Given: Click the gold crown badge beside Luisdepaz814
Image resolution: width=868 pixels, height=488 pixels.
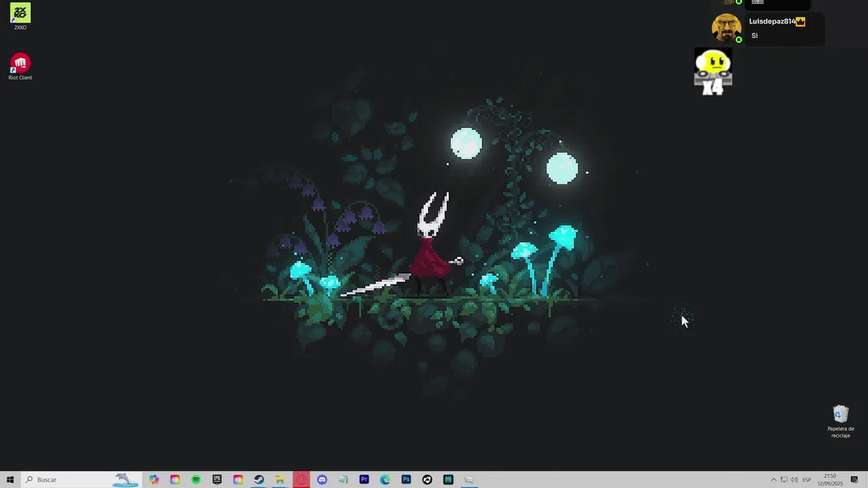Looking at the screenshot, I should pyautogui.click(x=800, y=22).
